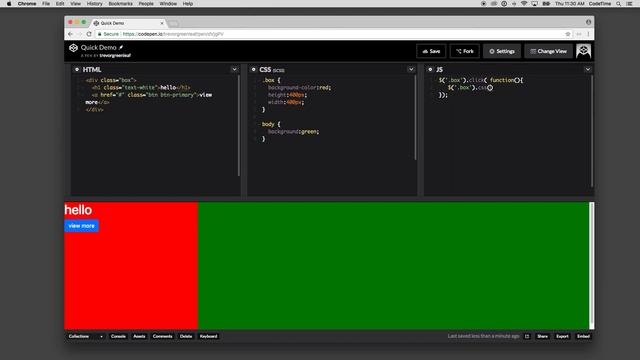
Task: Open the Wi-Fi status menu
Action: pyautogui.click(x=524, y=4)
